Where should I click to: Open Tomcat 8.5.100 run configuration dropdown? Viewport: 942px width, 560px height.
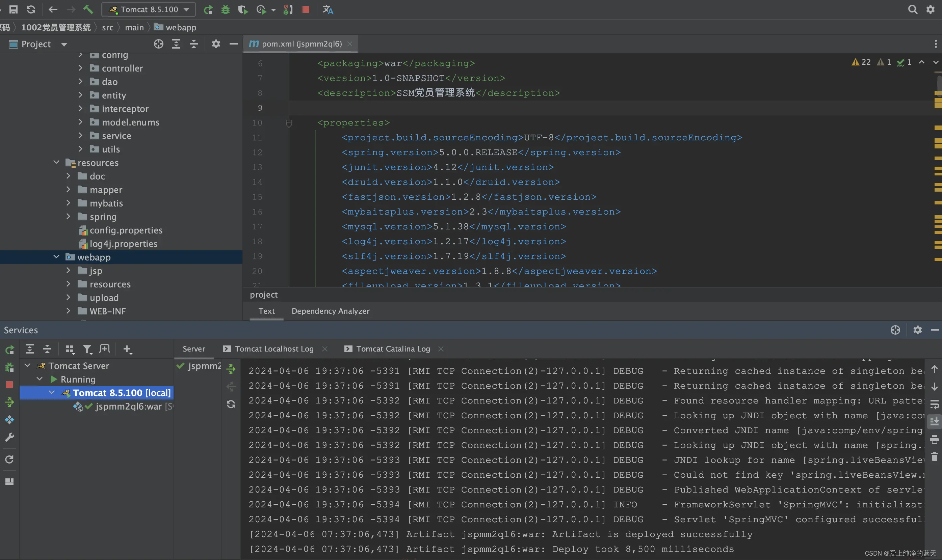148,9
